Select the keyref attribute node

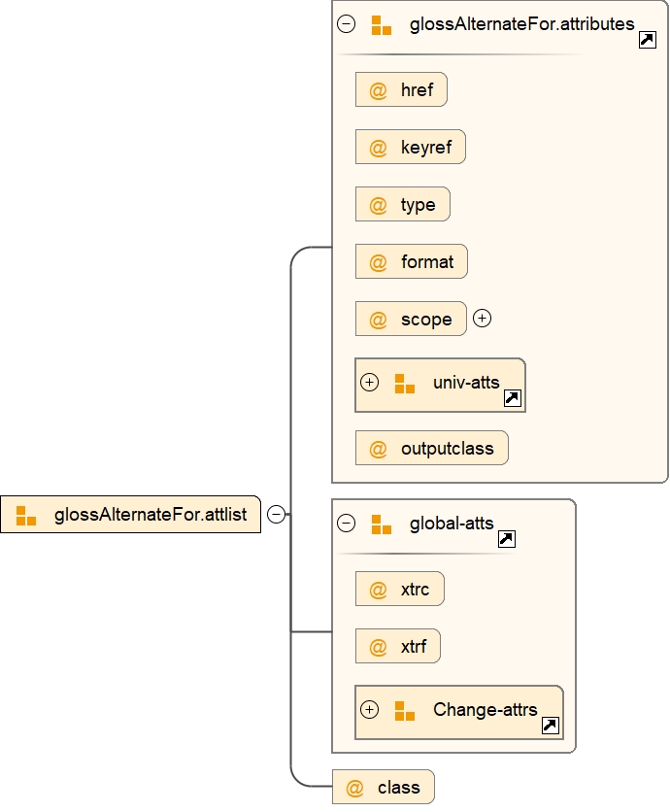(411, 149)
